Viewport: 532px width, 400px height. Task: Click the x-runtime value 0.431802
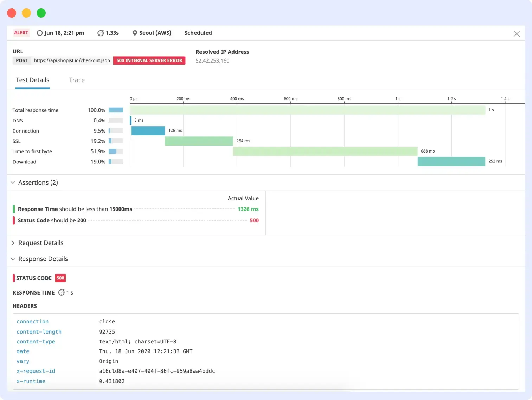[112, 381]
